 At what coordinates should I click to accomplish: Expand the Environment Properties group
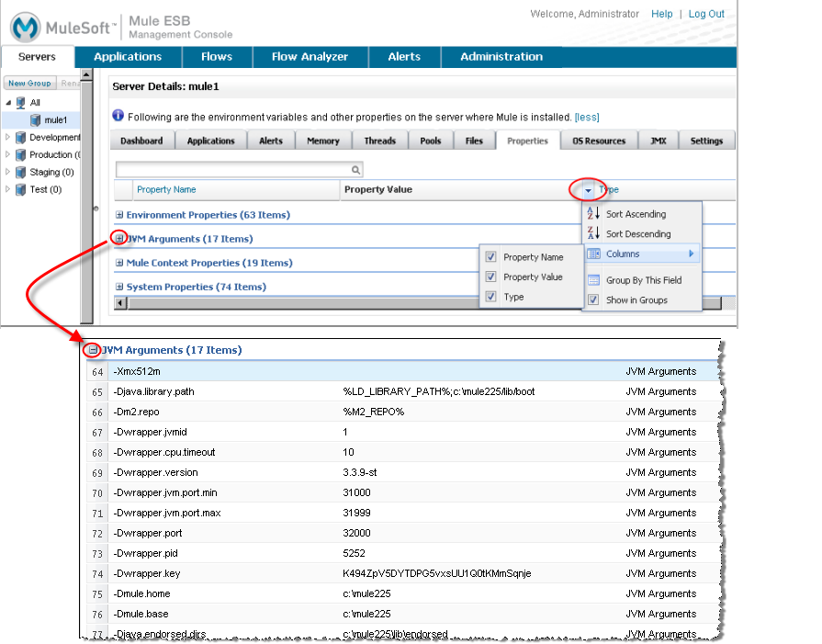coord(119,215)
